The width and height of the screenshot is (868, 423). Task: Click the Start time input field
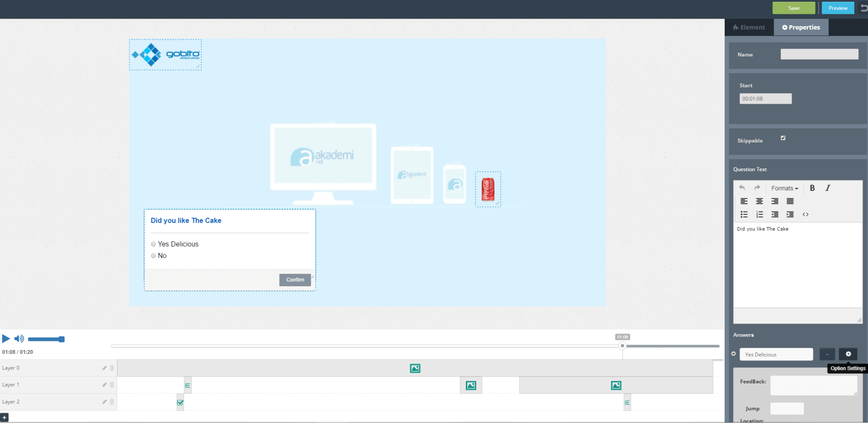765,99
